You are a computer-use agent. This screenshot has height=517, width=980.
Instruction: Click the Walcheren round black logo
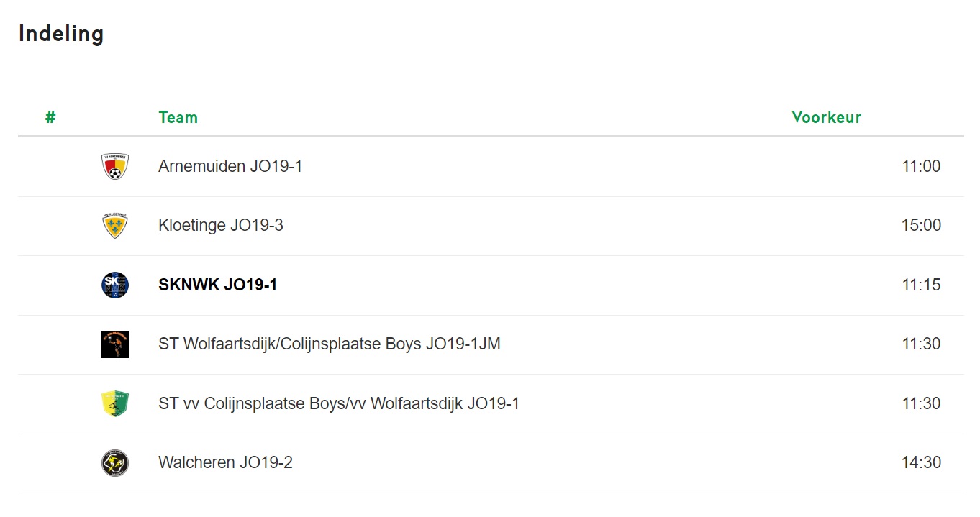tap(115, 463)
